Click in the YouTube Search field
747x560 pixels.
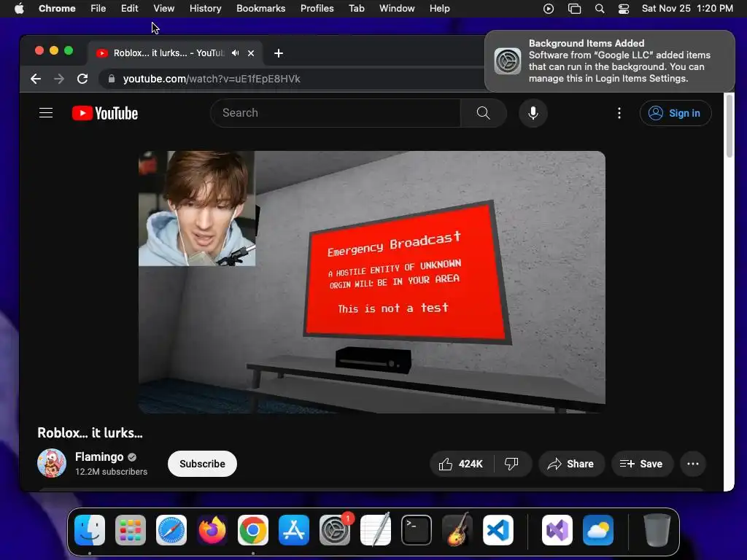[x=336, y=113]
